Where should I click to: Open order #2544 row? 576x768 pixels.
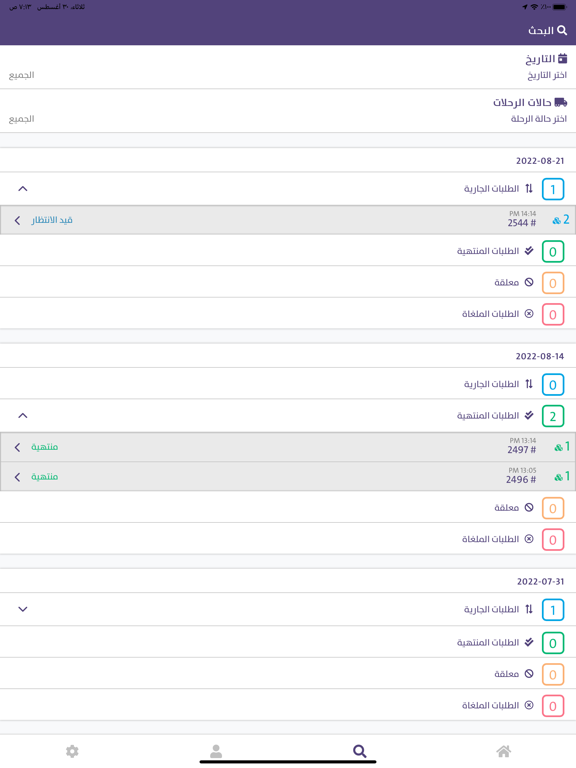pos(288,220)
